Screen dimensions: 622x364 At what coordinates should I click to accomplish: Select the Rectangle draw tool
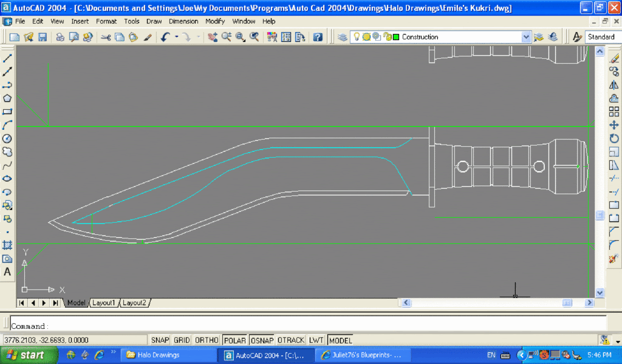[x=7, y=112]
